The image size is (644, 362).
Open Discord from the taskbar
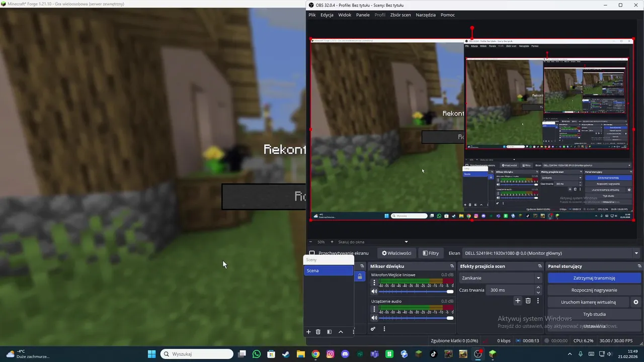pos(345,354)
